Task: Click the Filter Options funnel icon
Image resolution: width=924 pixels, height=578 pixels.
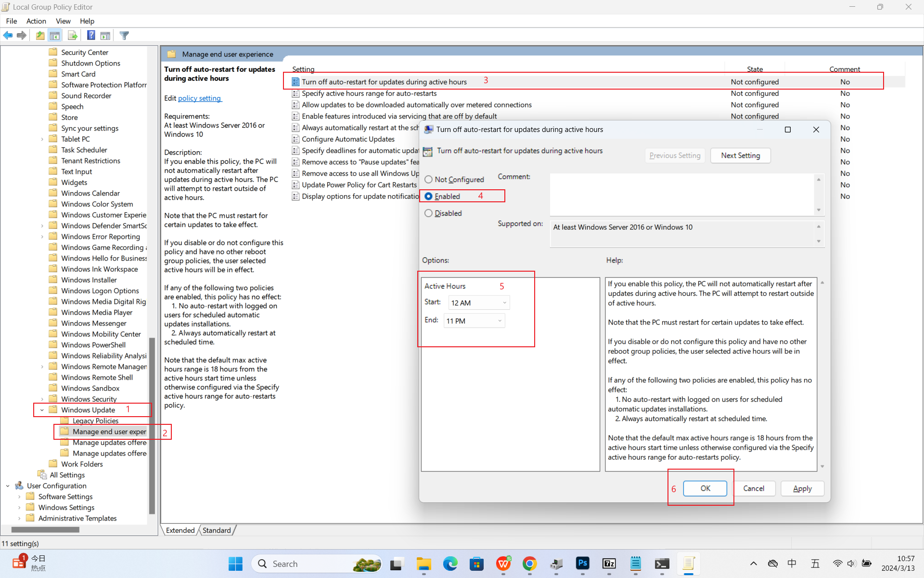Action: pos(124,35)
